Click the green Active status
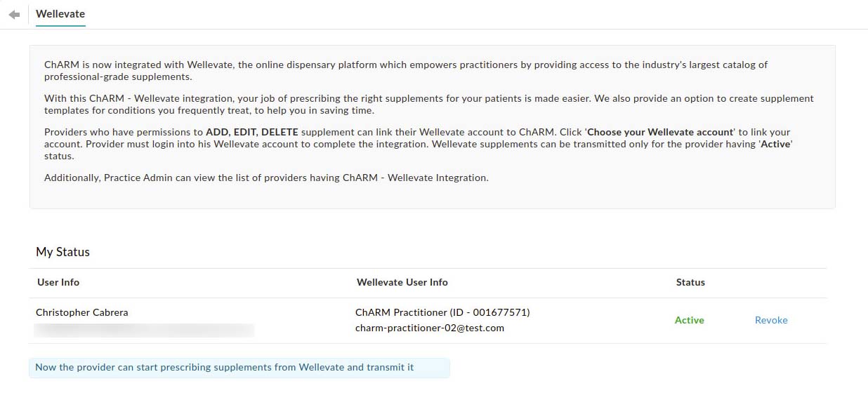The width and height of the screenshot is (868, 393). tap(689, 320)
